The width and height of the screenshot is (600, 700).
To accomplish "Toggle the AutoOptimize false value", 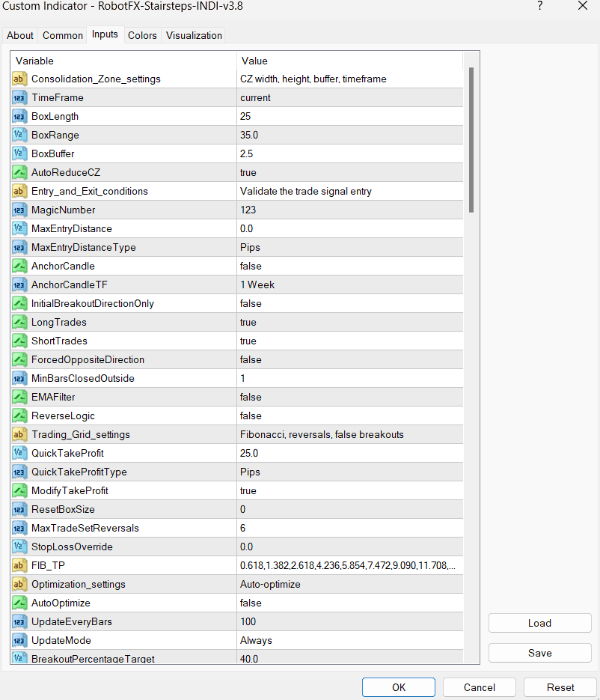I will pyautogui.click(x=350, y=603).
